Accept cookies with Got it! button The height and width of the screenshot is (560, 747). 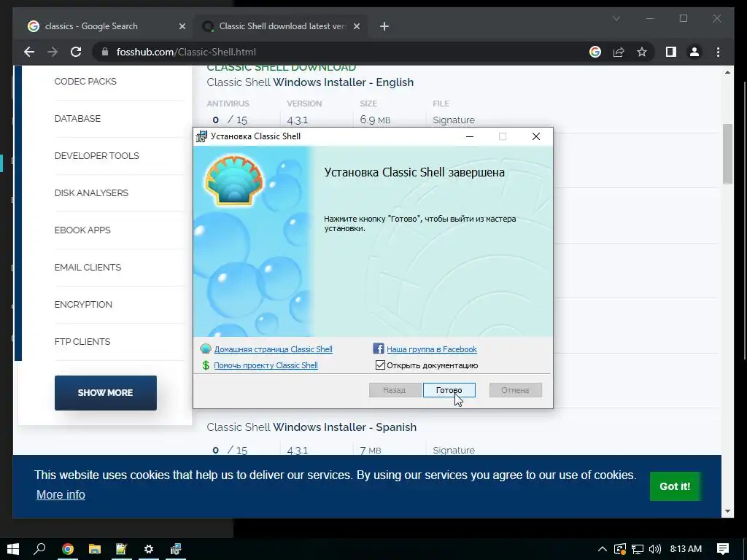pos(675,486)
